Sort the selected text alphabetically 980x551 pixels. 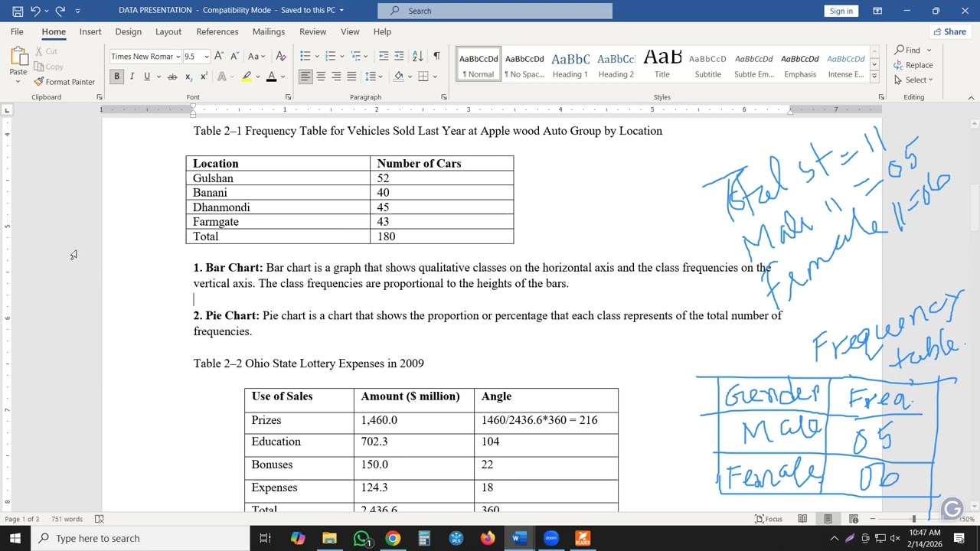pyautogui.click(x=417, y=56)
